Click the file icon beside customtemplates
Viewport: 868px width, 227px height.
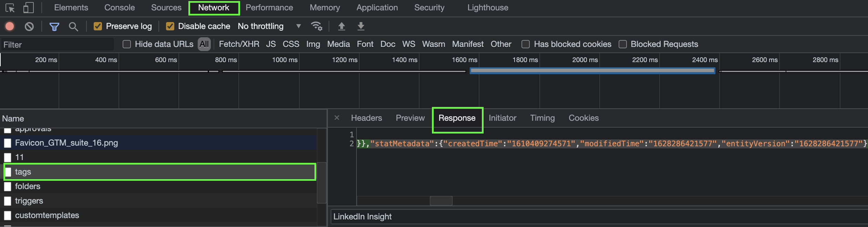[8, 215]
